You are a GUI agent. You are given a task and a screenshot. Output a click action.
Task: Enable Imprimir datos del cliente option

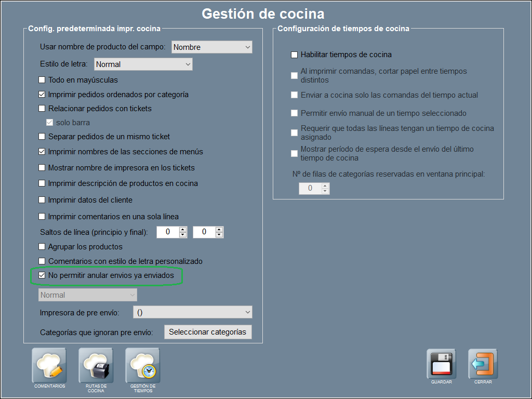(x=42, y=200)
